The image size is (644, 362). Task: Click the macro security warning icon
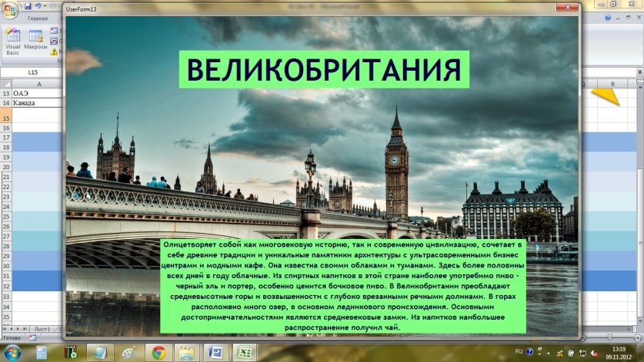pos(54,51)
